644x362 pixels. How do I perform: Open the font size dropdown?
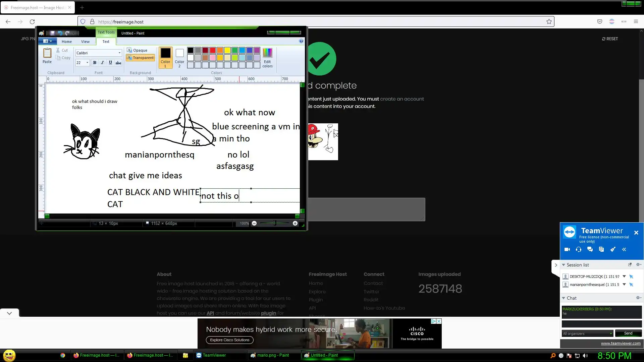[x=87, y=63]
